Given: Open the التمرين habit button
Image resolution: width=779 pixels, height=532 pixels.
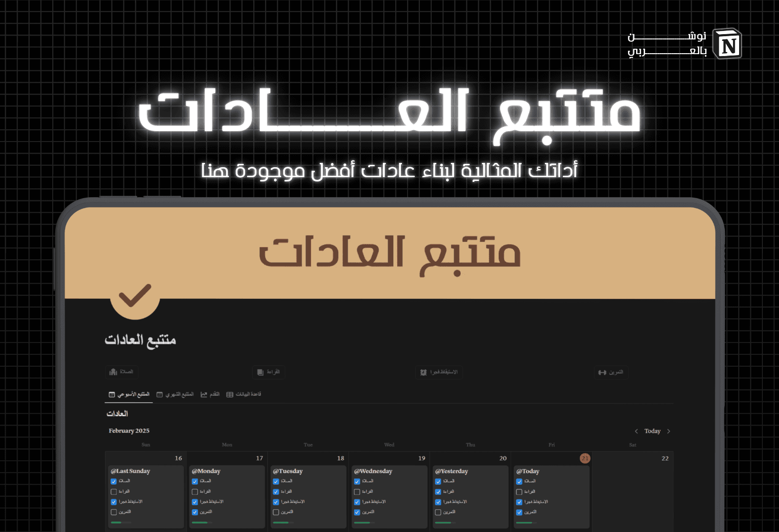Looking at the screenshot, I should click(x=611, y=372).
